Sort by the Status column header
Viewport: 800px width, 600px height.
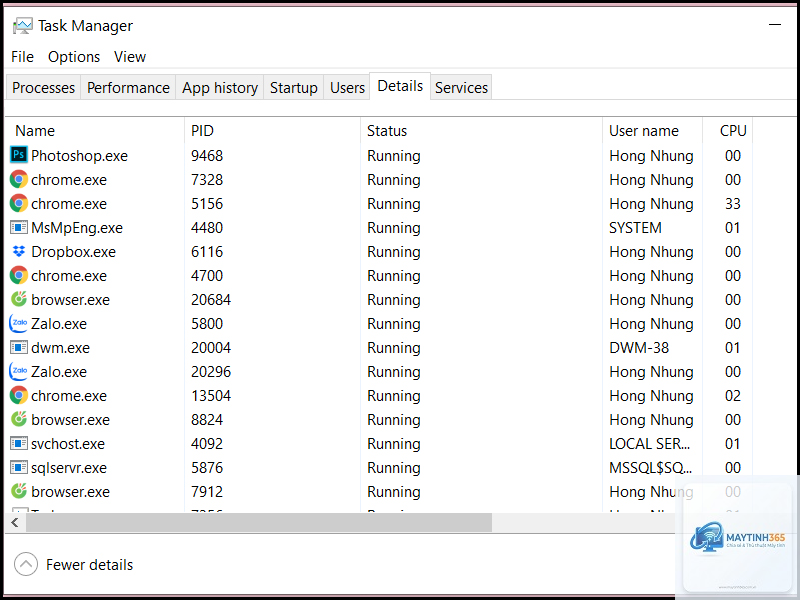(x=481, y=131)
